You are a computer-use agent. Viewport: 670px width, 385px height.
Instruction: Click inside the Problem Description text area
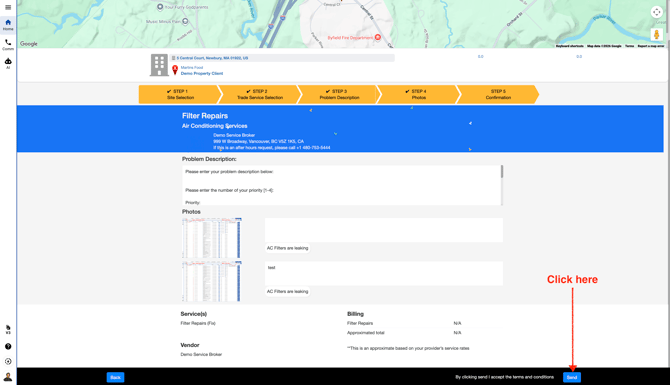[x=341, y=185]
